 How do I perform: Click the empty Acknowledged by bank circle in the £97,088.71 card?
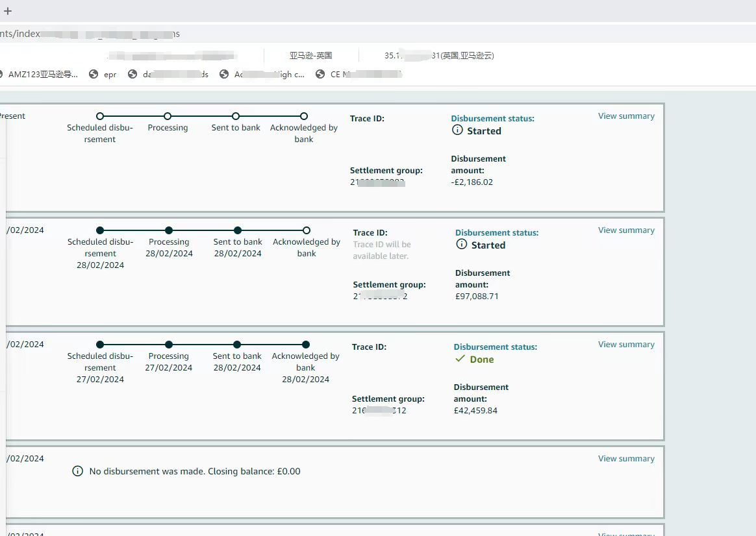coord(306,230)
